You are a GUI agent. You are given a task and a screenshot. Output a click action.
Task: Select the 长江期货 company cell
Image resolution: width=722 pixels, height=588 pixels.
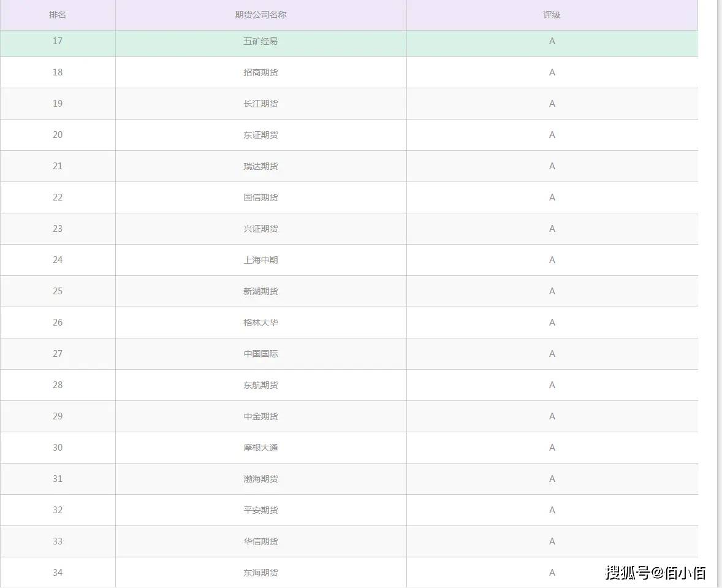click(260, 104)
